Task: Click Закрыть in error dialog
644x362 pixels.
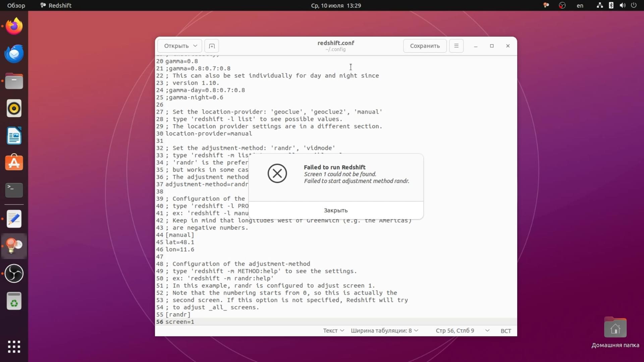Action: pos(336,210)
